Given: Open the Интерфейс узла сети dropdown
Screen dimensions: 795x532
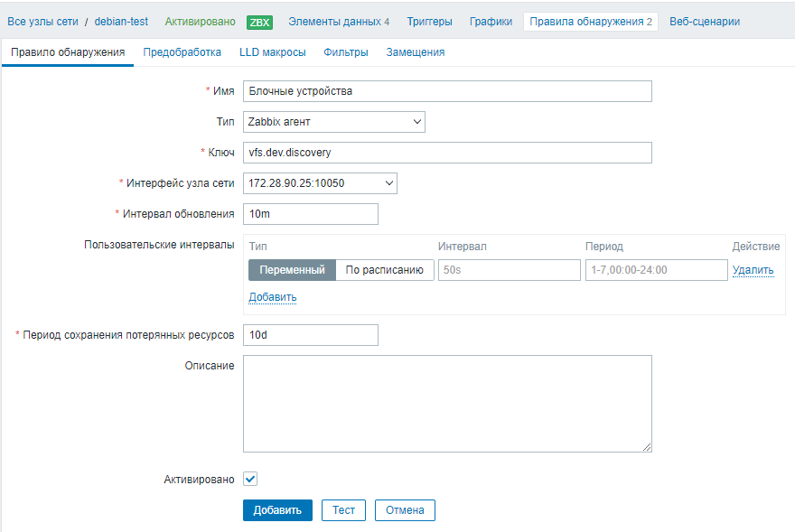Looking at the screenshot, I should tap(320, 183).
